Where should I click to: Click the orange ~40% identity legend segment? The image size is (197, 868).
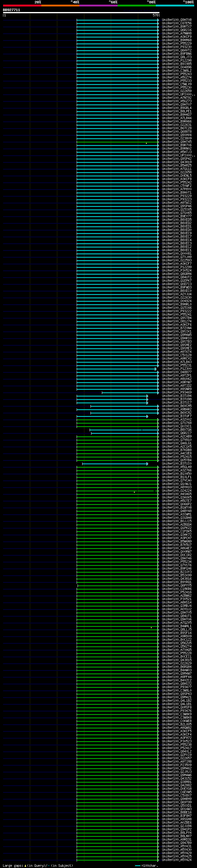(x=60, y=6)
